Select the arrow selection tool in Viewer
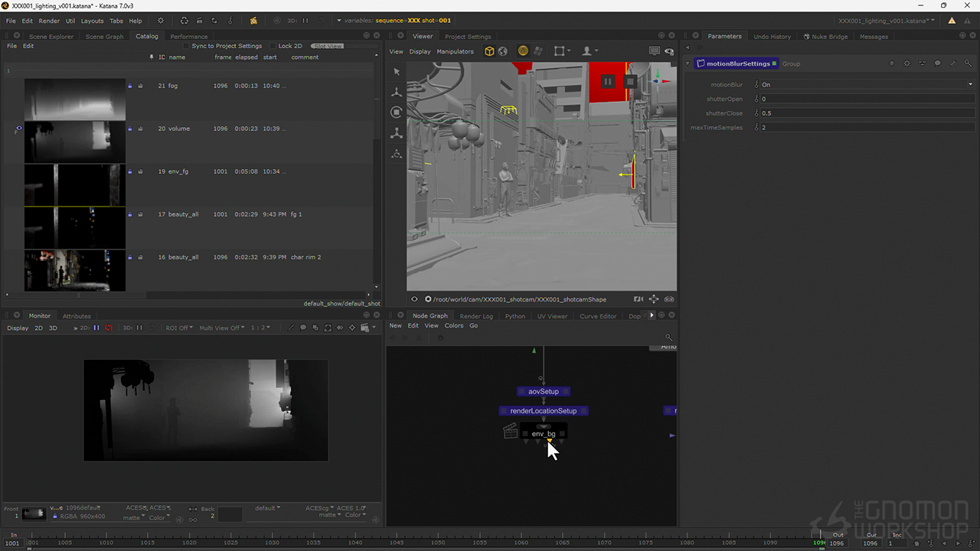Image resolution: width=980 pixels, height=551 pixels. [x=397, y=71]
